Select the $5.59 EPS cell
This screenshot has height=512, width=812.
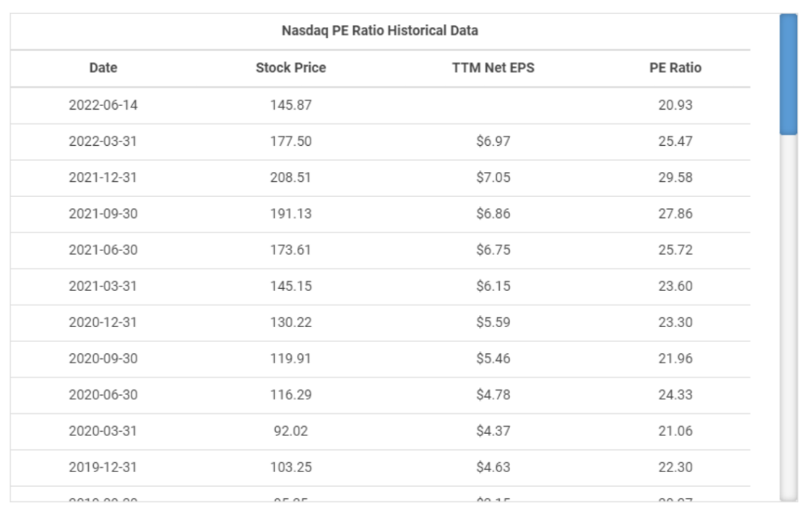pyautogui.click(x=492, y=322)
